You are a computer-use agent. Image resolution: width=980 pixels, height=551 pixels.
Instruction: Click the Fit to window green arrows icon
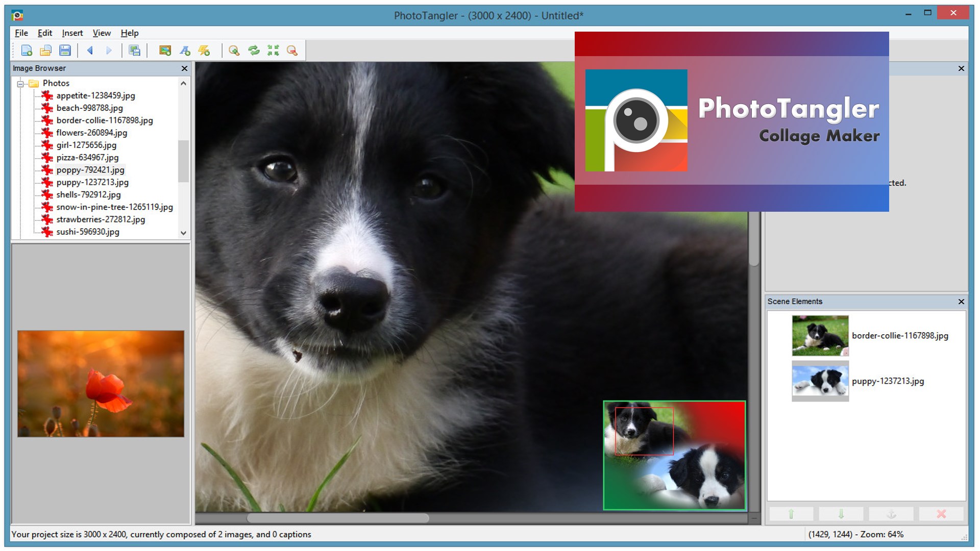273,51
